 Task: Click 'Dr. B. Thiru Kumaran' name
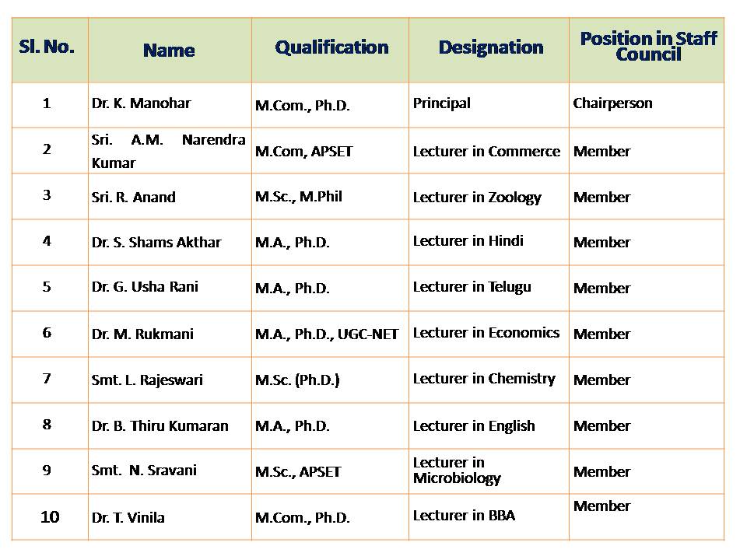click(160, 425)
